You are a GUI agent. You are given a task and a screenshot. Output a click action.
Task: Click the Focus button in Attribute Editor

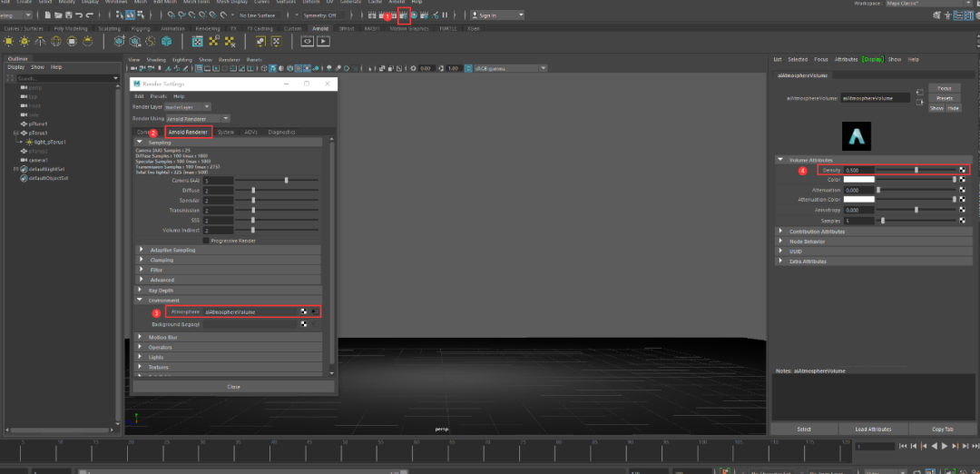click(x=945, y=88)
